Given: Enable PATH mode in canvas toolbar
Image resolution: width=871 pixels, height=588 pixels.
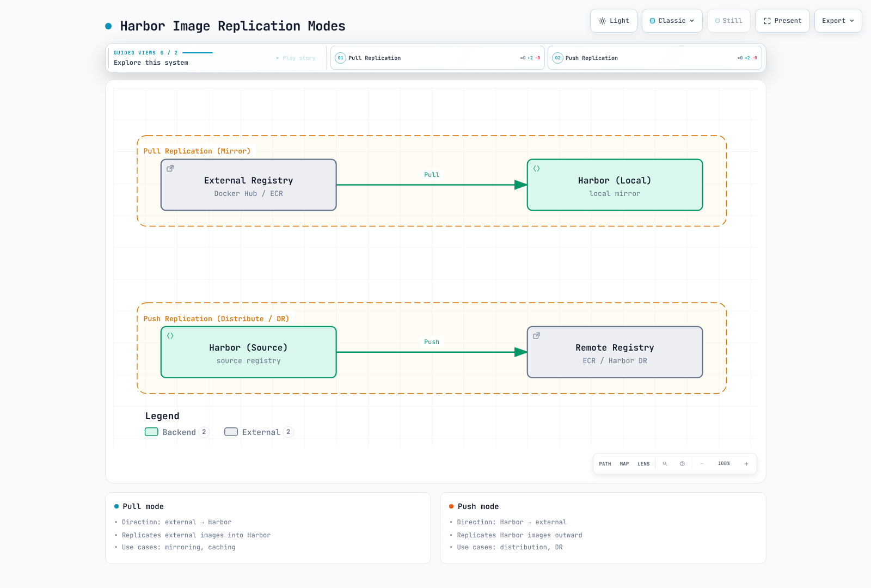Looking at the screenshot, I should pyautogui.click(x=605, y=464).
